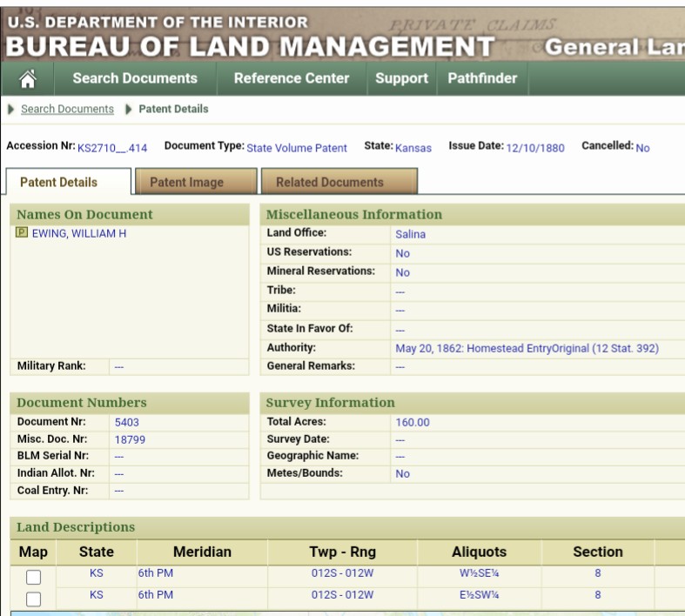Check the map box for E½SW¼ row
The height and width of the screenshot is (616, 685).
coord(33,599)
